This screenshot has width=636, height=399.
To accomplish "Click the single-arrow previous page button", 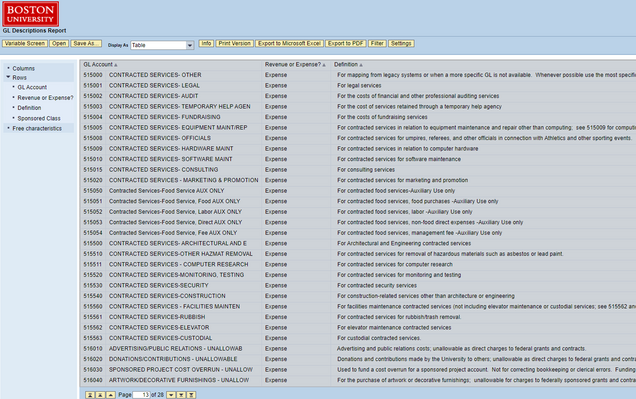I will (x=111, y=395).
